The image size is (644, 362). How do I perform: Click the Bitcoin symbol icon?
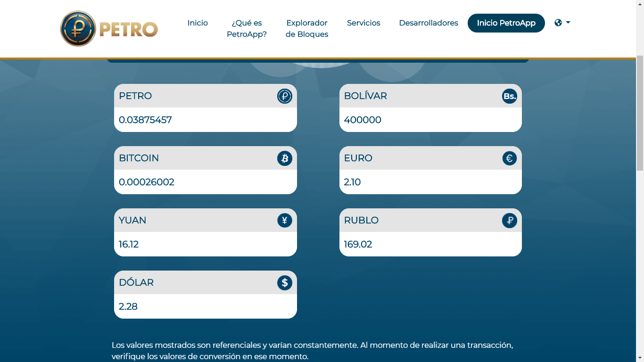pos(285,158)
